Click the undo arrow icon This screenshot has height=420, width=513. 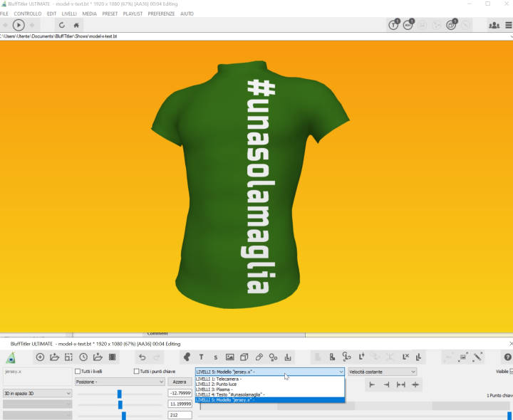click(x=142, y=357)
